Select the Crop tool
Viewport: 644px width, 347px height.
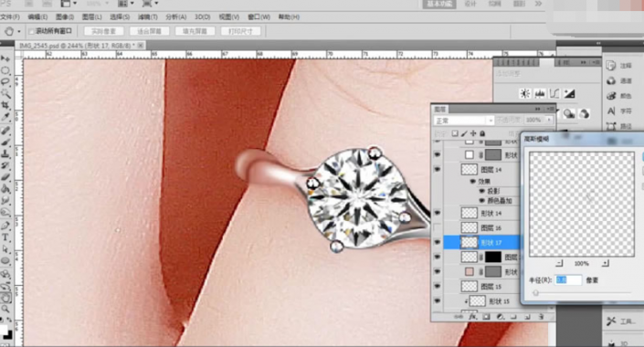point(5,106)
